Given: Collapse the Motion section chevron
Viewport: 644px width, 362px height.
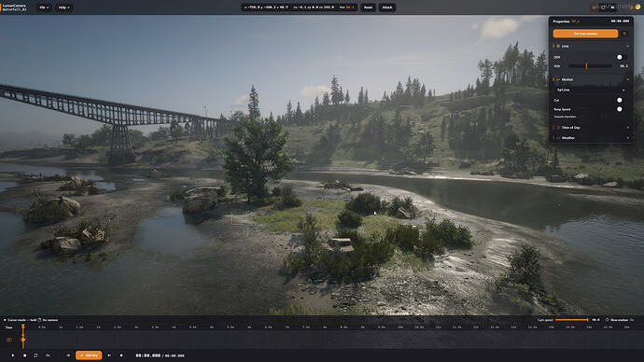Looking at the screenshot, I should coord(627,79).
